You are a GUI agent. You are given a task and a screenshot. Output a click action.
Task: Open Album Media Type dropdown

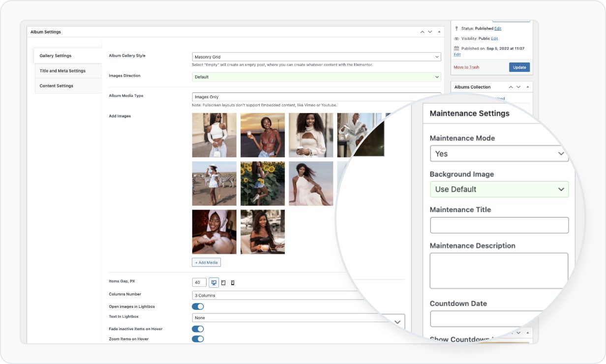point(316,97)
